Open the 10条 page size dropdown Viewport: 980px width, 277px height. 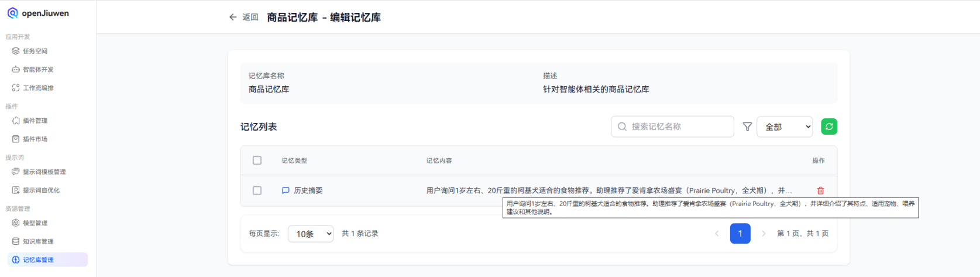coord(311,234)
